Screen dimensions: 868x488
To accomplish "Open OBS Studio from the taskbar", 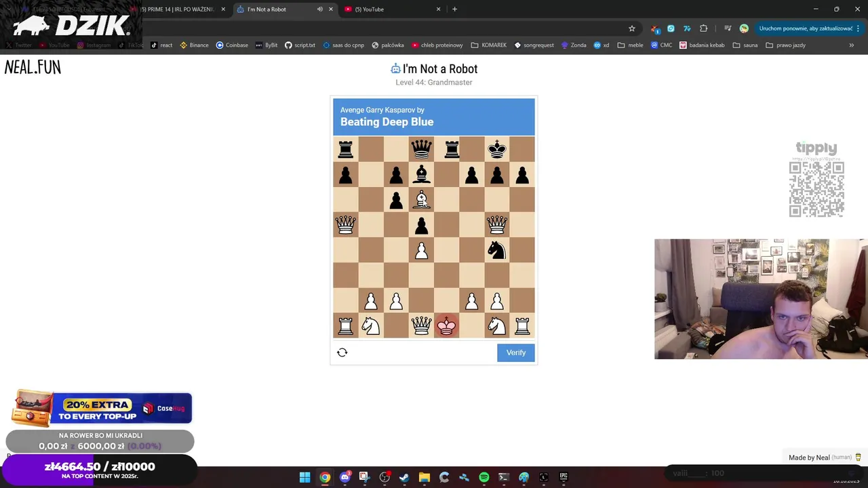I will 384,477.
